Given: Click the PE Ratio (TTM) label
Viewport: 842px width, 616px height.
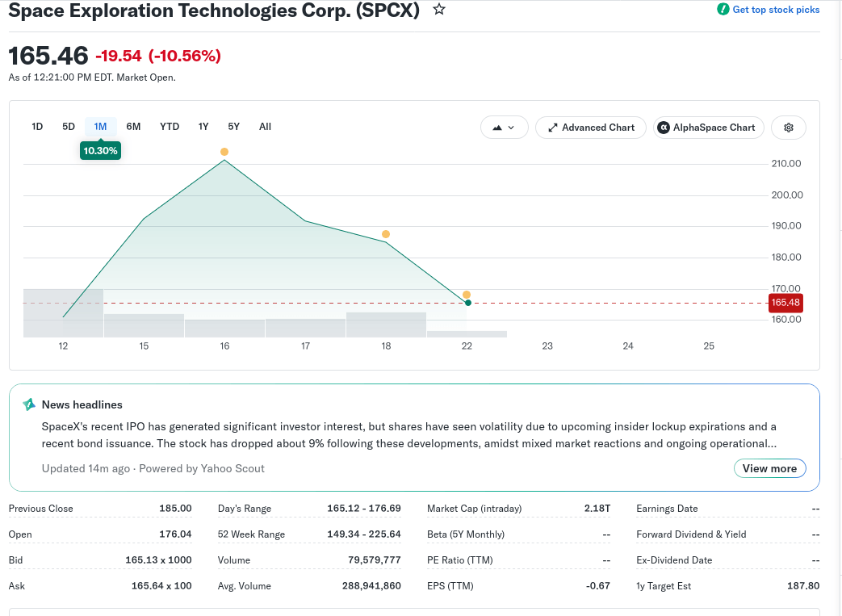Looking at the screenshot, I should click(459, 560).
